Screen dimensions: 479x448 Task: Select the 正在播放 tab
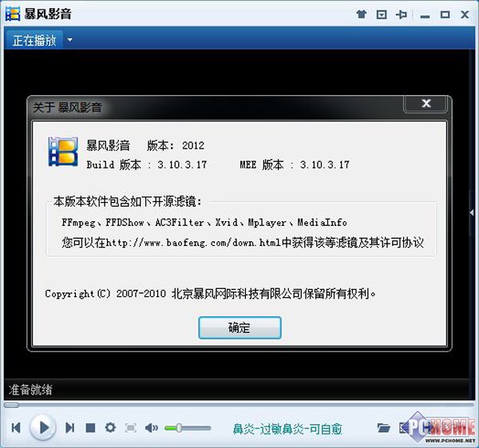[x=34, y=40]
